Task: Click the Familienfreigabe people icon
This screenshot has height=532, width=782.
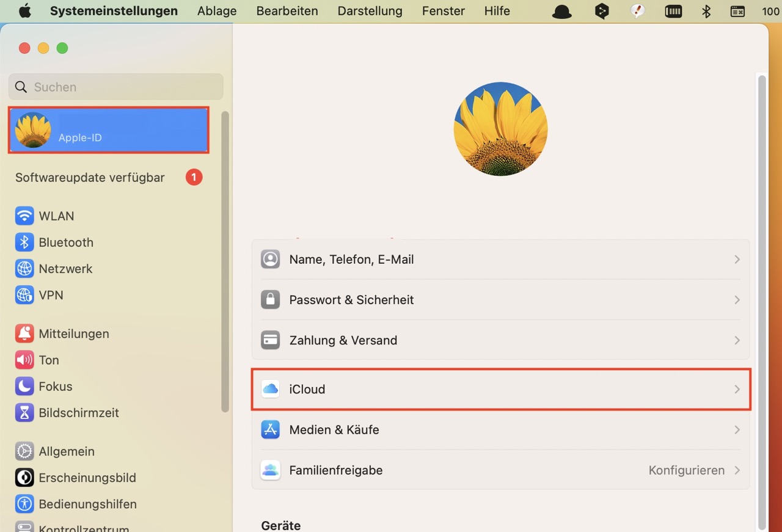Action: [x=271, y=470]
